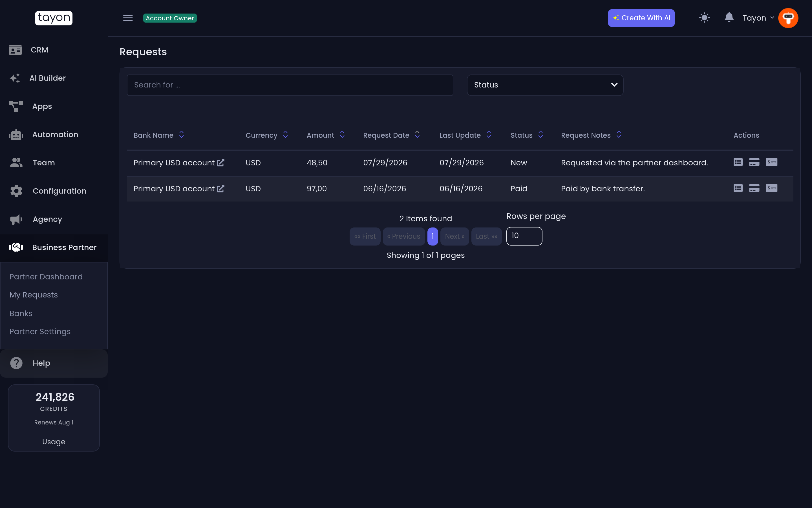Open the Agency section

[54, 219]
